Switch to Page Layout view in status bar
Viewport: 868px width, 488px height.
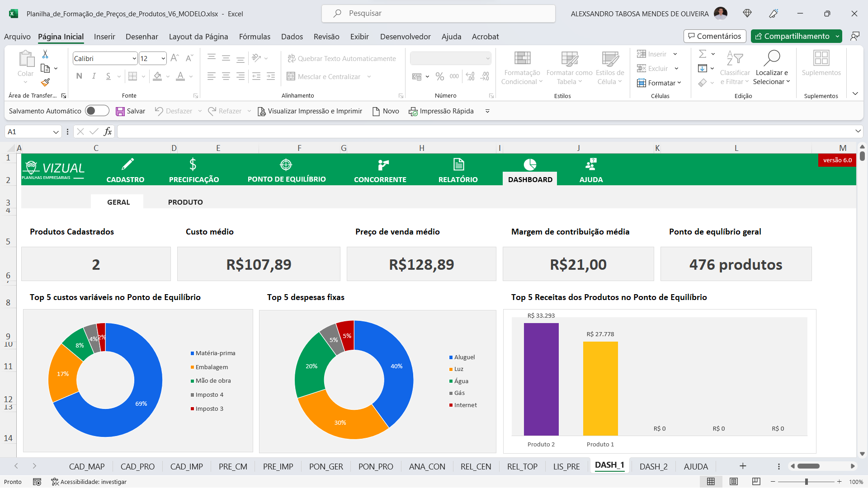[734, 482]
